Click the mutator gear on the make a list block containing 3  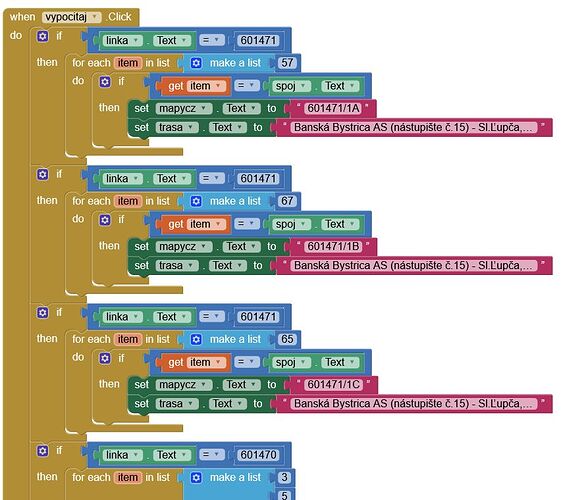click(x=196, y=477)
